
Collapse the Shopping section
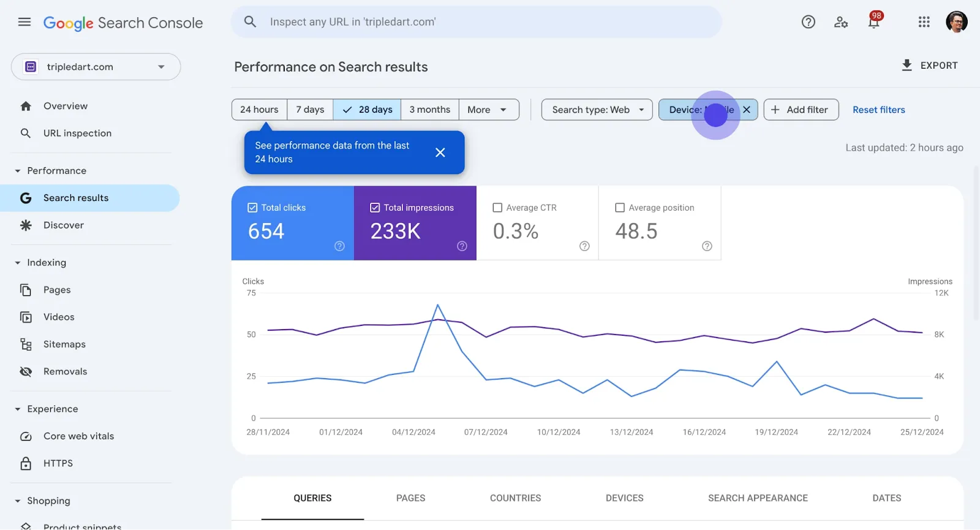18,501
